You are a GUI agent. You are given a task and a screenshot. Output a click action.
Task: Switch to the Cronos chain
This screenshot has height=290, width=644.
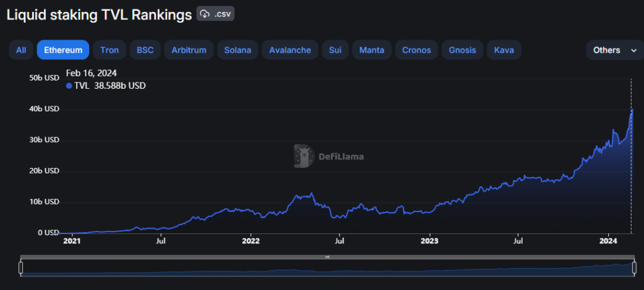tap(416, 50)
